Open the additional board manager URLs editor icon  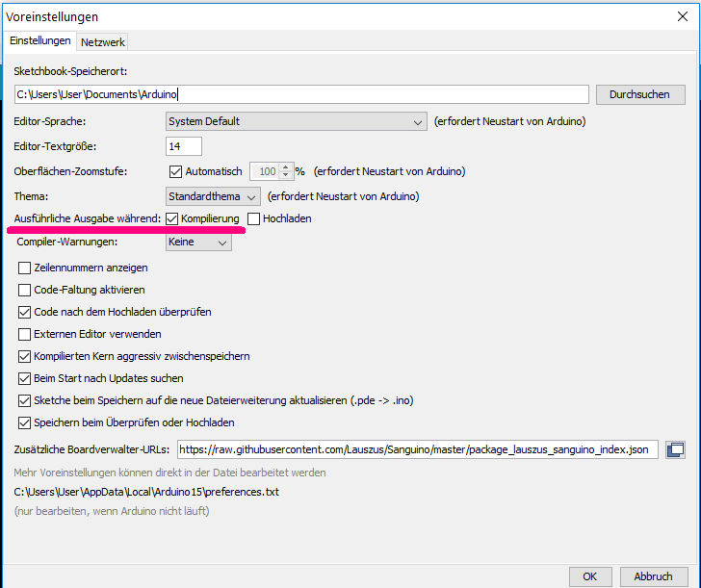tap(675, 449)
